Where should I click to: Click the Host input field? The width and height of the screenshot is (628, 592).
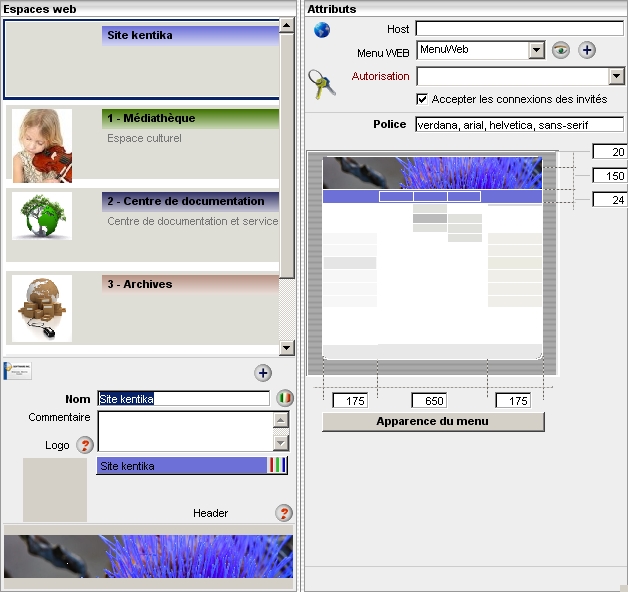[x=519, y=28]
